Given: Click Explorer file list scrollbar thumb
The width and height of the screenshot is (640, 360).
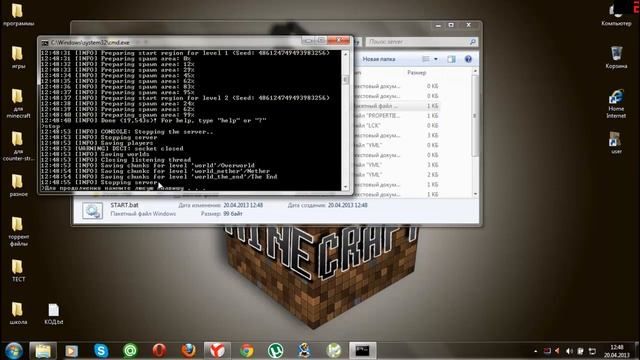Looking at the screenshot, I should 475,116.
